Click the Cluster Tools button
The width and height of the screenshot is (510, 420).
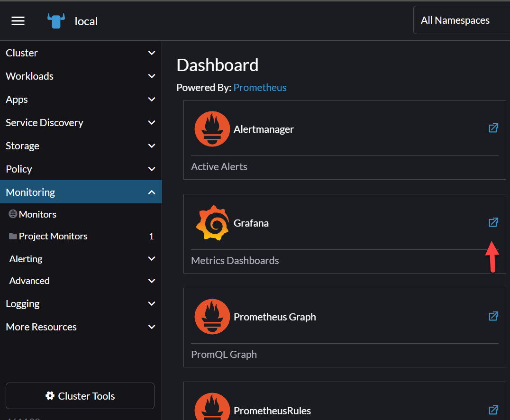click(80, 396)
